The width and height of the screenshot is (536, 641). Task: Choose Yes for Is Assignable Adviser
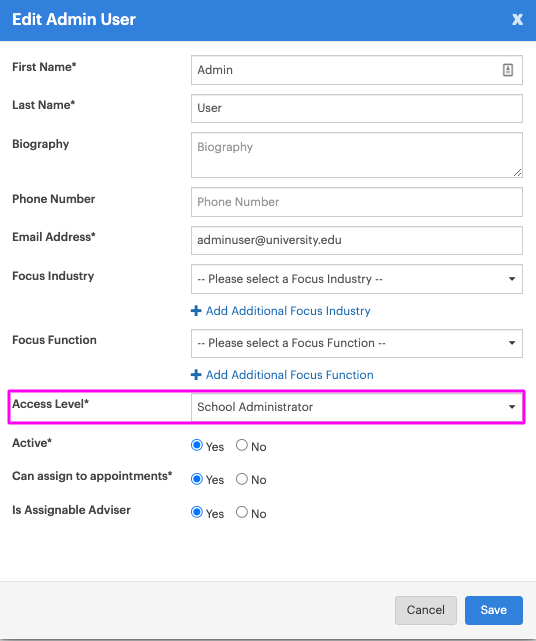pyautogui.click(x=197, y=512)
